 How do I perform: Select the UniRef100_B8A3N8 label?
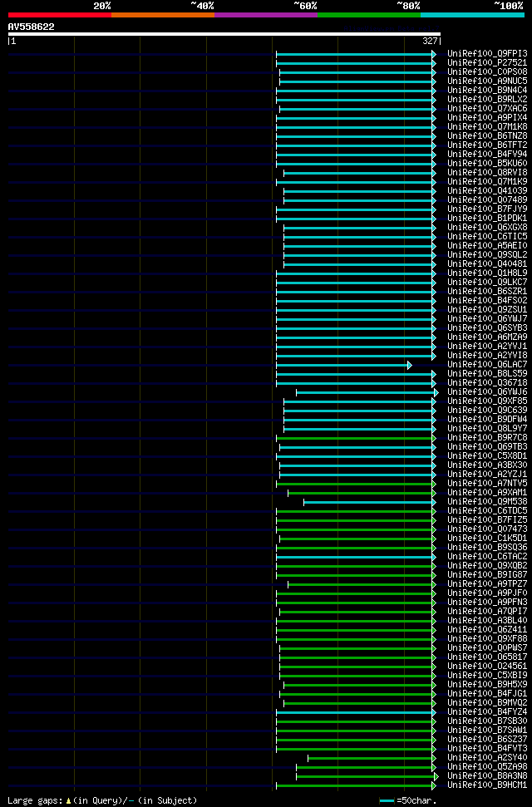click(487, 775)
